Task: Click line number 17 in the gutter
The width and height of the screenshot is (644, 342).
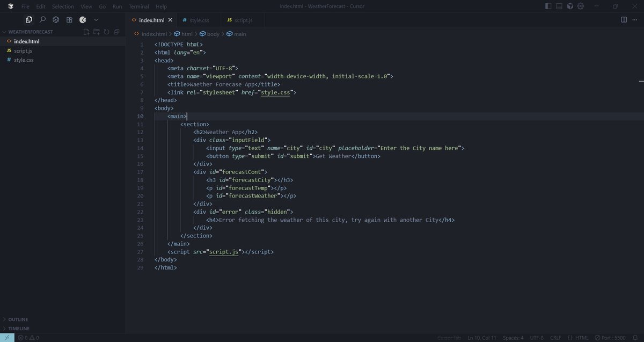Action: pos(141,172)
